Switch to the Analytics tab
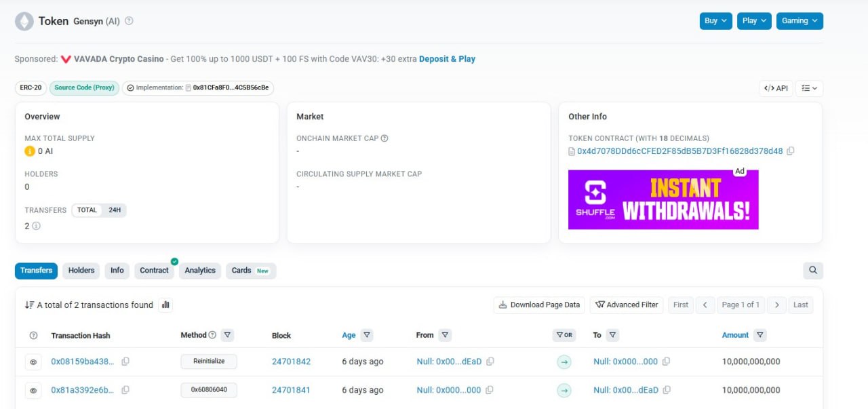Viewport: 868px width, 409px height. pyautogui.click(x=200, y=271)
